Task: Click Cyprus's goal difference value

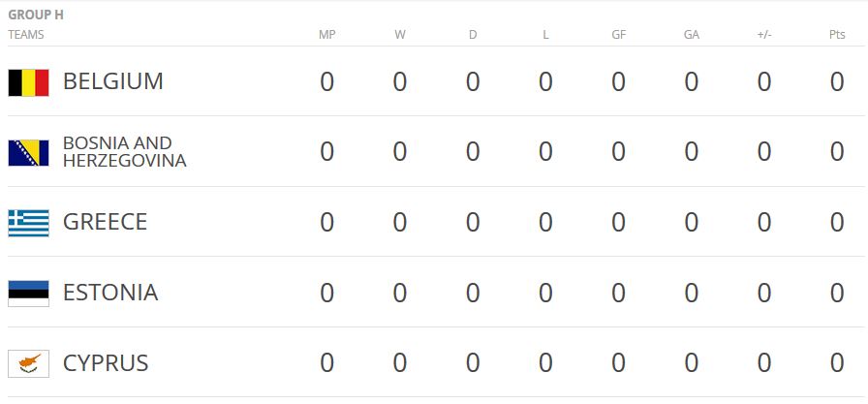Action: [764, 363]
